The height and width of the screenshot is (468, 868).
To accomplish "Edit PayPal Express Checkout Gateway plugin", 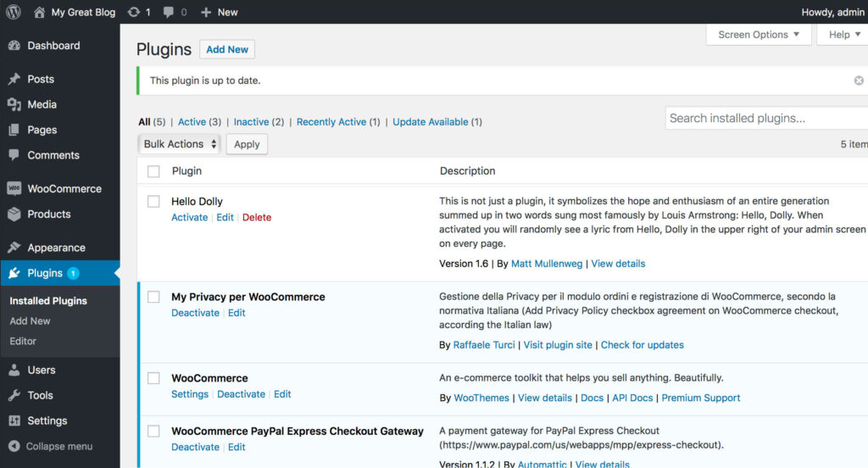I will pyautogui.click(x=236, y=447).
